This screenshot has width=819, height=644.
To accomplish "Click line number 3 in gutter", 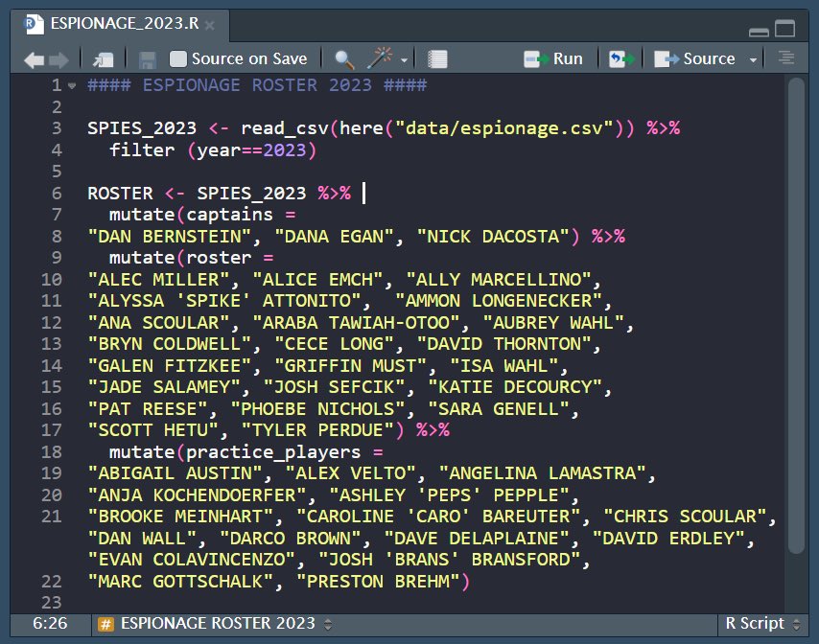I will (x=57, y=128).
